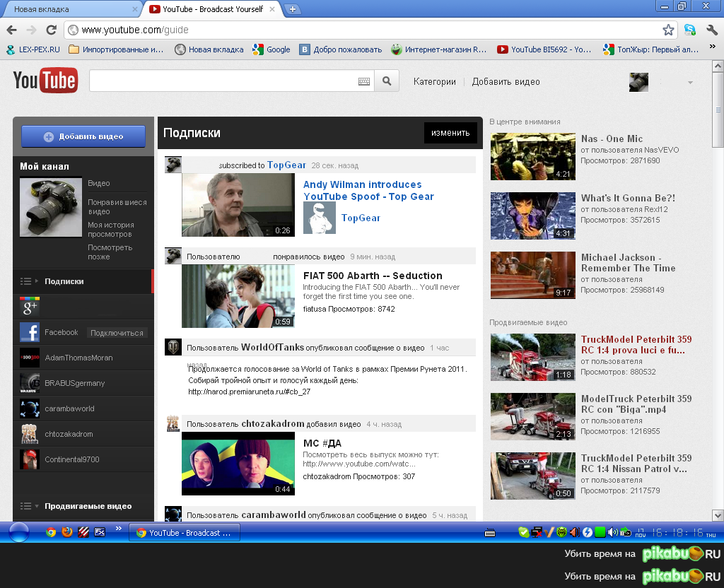Click the Подписки list icon in the sidebar
This screenshot has width=724, height=588.
(26, 281)
